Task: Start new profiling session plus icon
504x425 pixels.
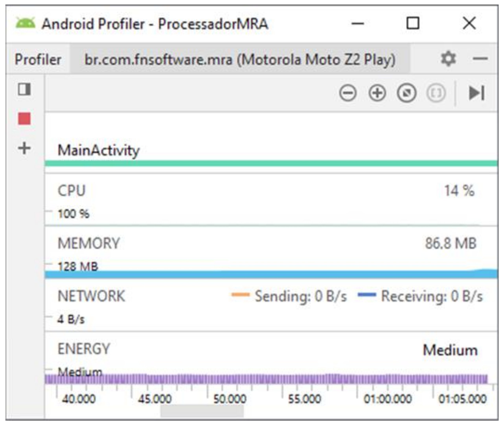Action: click(x=24, y=148)
